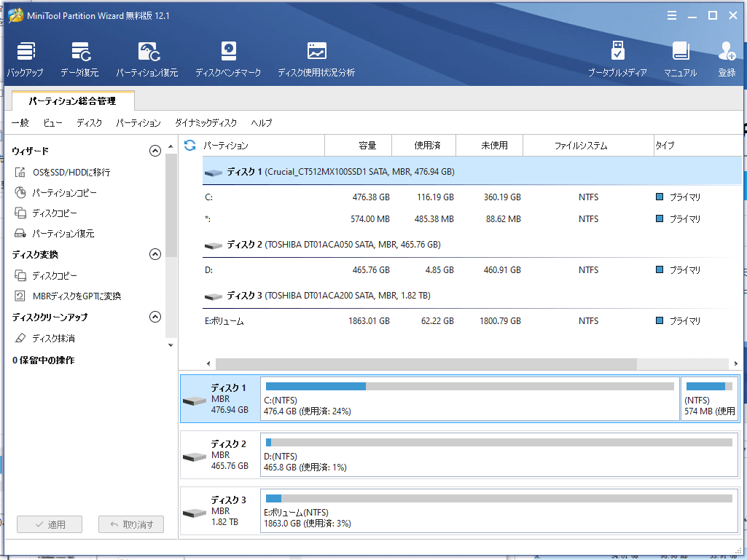Select the Partition Management (パーティション総合管理) tab
Viewport: 747px width, 560px height.
point(72,101)
